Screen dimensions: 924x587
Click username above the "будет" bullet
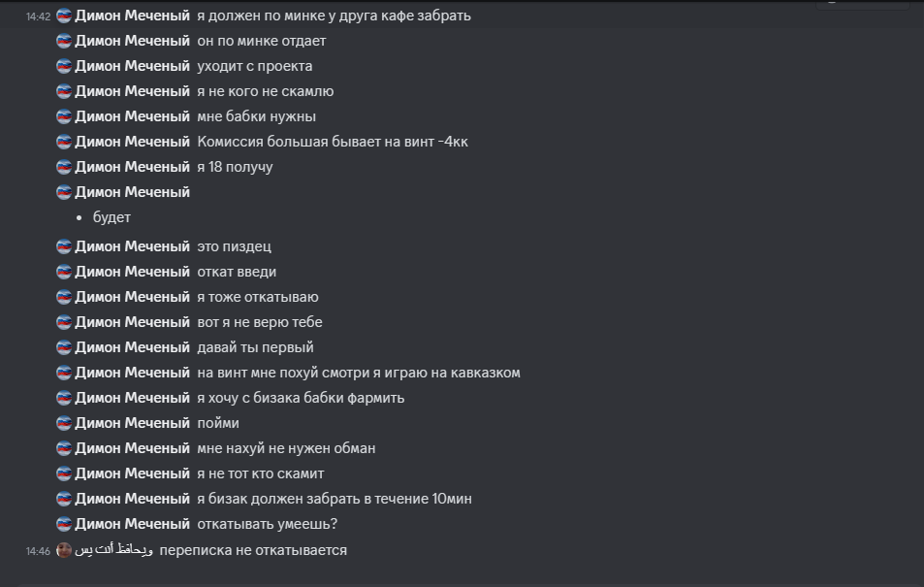pyautogui.click(x=132, y=192)
